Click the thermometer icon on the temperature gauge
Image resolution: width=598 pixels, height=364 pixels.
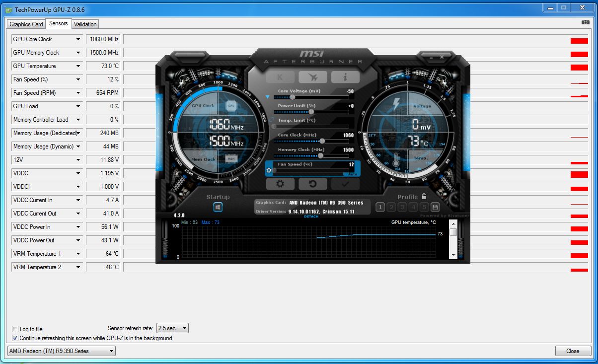(x=396, y=160)
